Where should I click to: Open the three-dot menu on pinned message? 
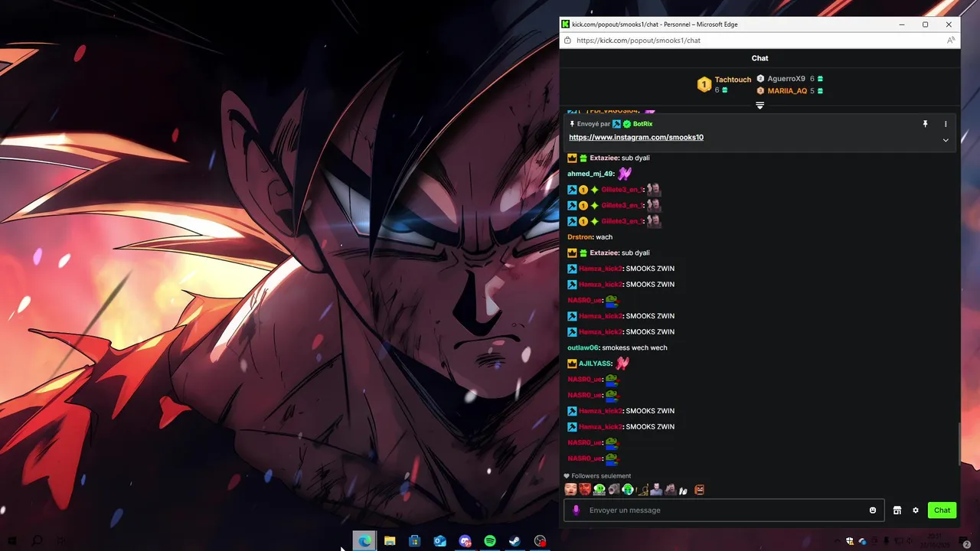tap(946, 124)
